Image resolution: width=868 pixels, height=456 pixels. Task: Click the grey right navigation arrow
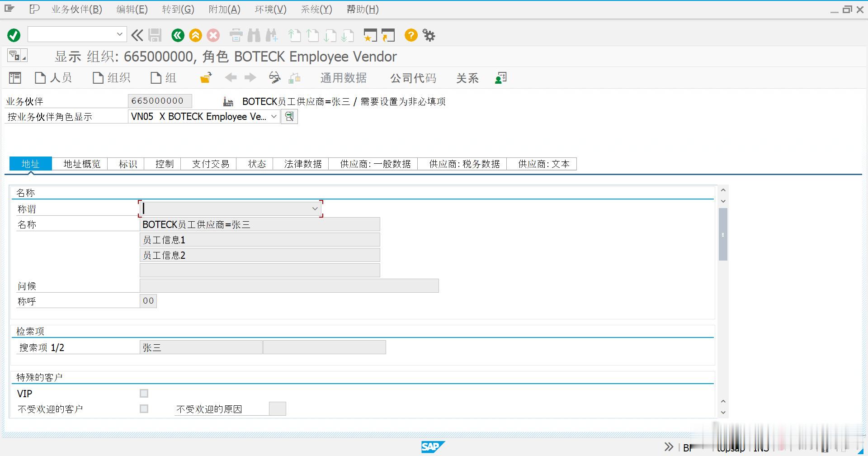click(250, 78)
